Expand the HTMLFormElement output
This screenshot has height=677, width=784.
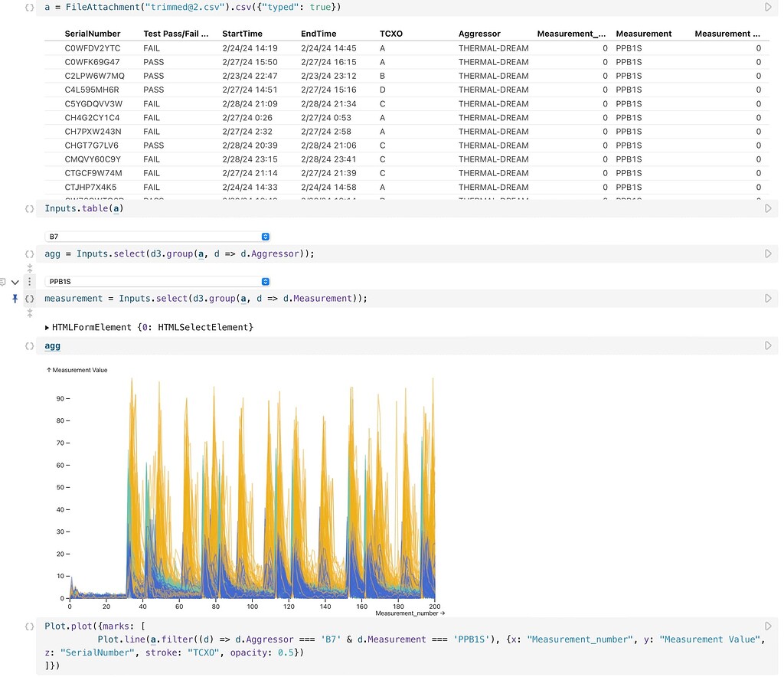(x=47, y=328)
